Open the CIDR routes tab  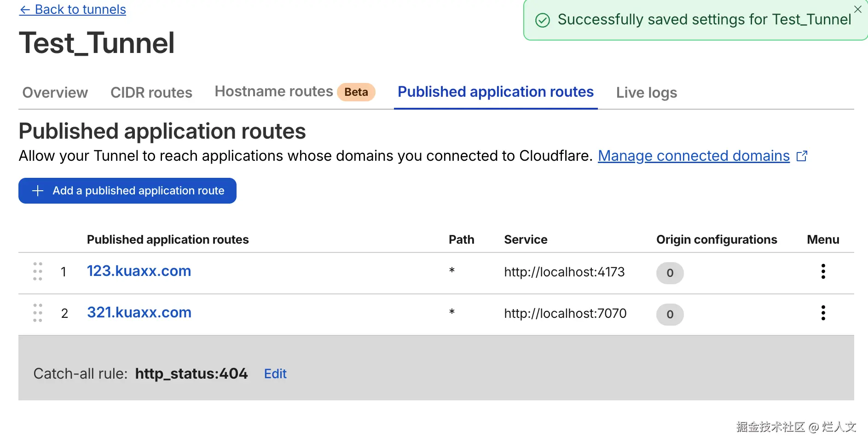point(151,93)
